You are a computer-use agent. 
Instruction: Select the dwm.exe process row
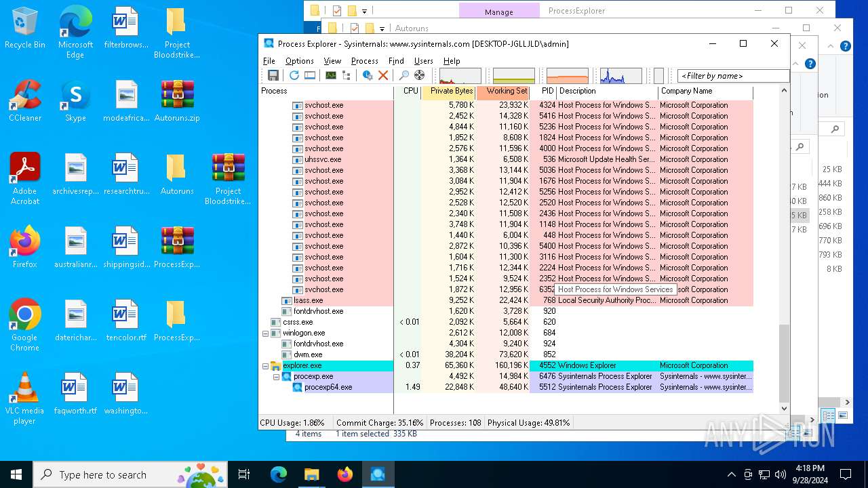coord(506,354)
